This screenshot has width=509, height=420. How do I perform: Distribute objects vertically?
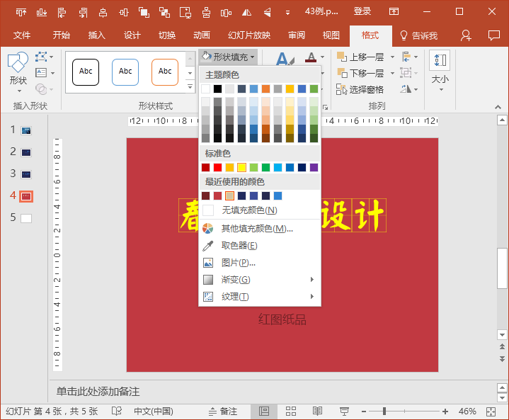[x=206, y=12]
